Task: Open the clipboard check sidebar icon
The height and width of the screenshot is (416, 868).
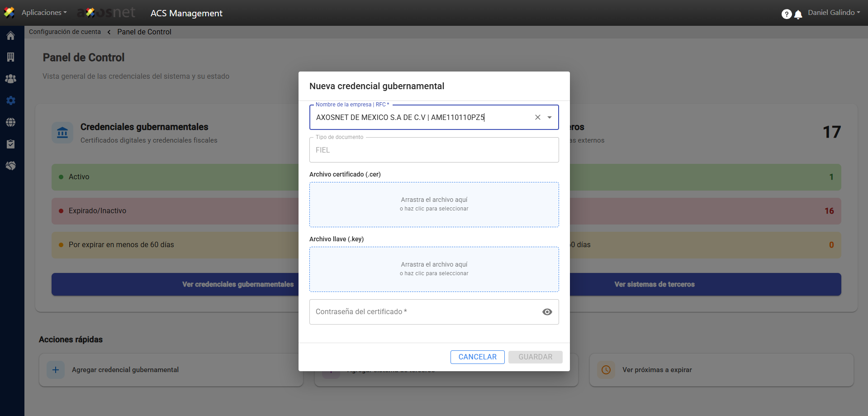Action: click(11, 144)
